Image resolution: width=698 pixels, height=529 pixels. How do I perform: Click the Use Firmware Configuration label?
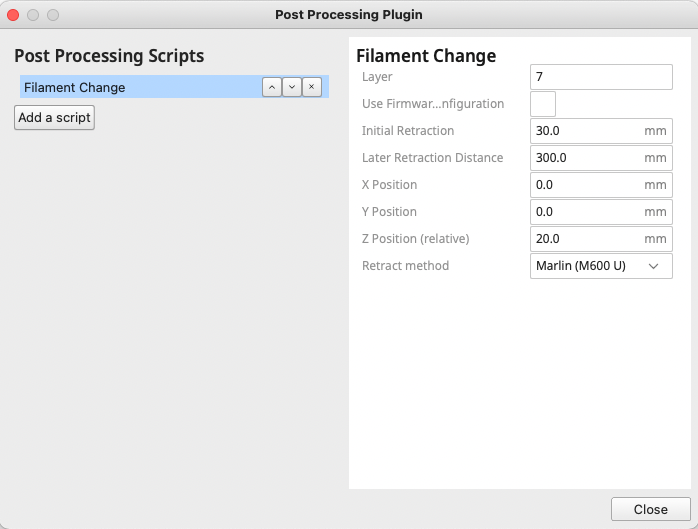(x=432, y=104)
